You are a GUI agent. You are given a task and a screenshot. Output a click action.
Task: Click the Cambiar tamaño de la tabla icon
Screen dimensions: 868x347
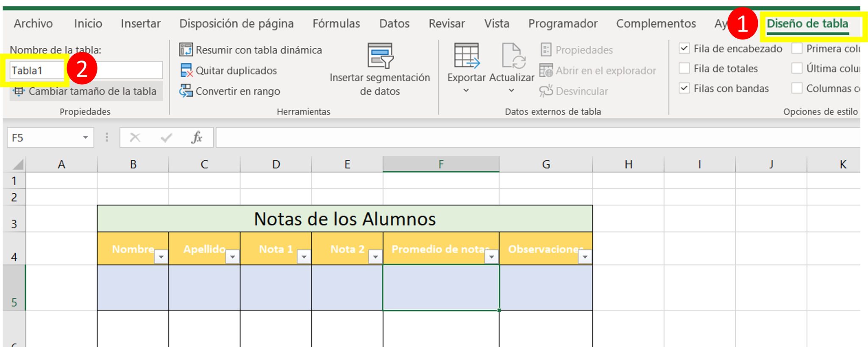pyautogui.click(x=18, y=91)
